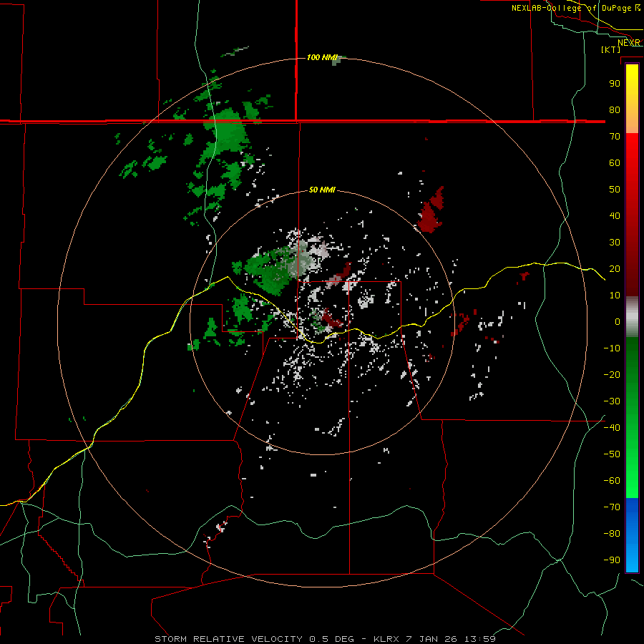Click the positive 60 knot legend value
644x644 pixels.
tap(615, 162)
